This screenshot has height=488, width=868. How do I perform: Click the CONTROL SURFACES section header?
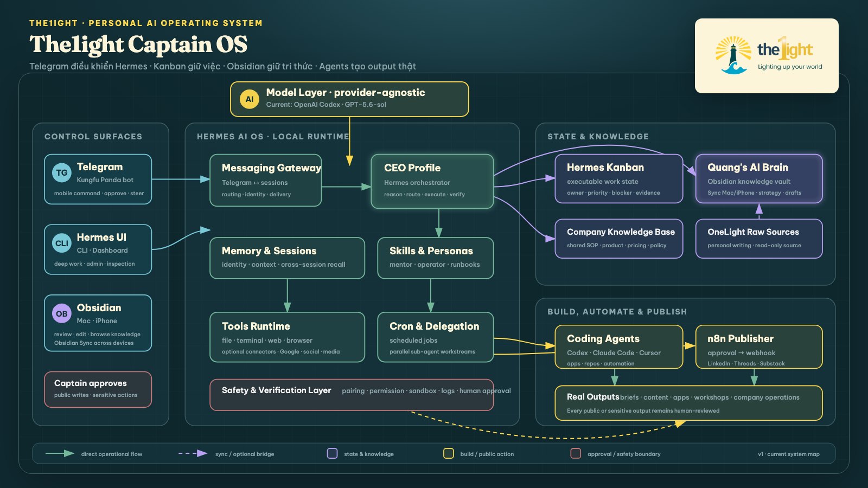click(x=93, y=137)
